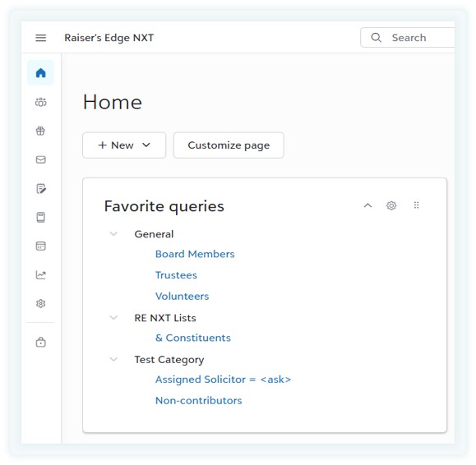Open Events calendar icon in sidebar
This screenshot has width=476, height=465.
40,246
